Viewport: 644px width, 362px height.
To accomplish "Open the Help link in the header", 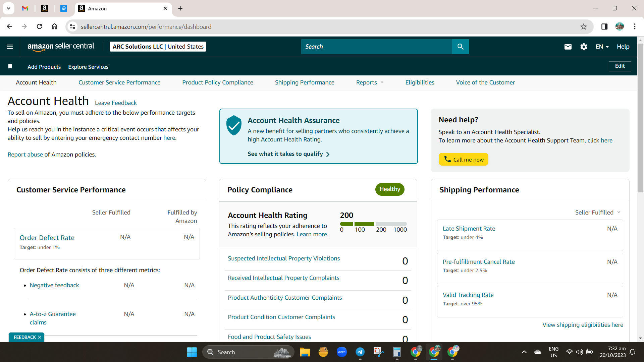I will [x=623, y=47].
